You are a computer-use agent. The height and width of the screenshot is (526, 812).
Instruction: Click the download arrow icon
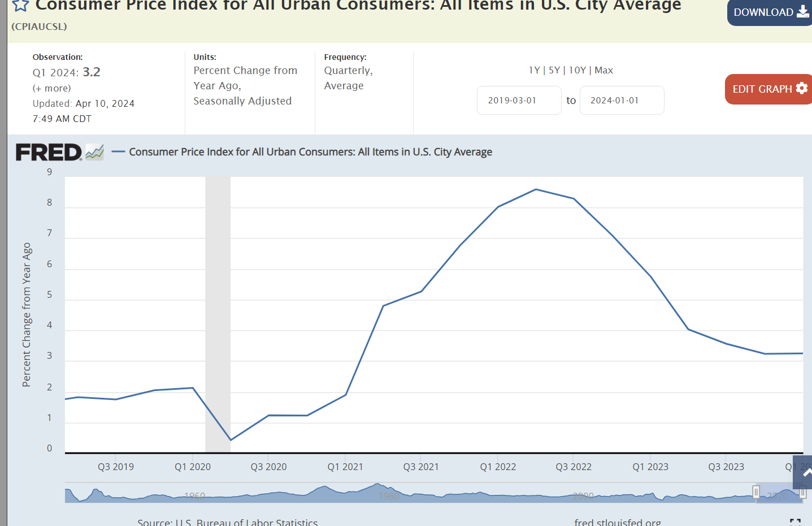[x=802, y=12]
